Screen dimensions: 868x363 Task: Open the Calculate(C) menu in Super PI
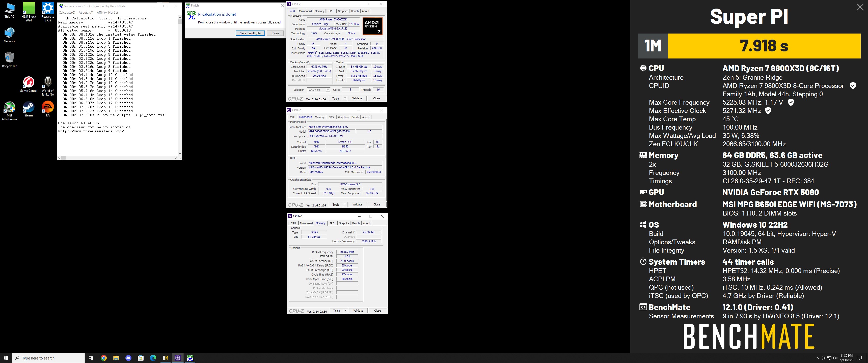click(x=67, y=12)
